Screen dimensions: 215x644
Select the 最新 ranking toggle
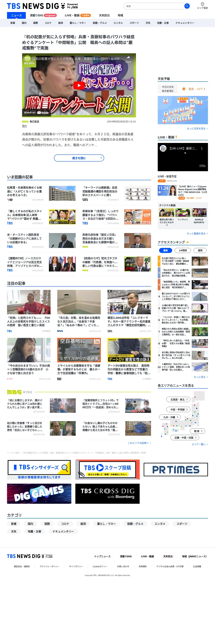[x=165, y=250]
